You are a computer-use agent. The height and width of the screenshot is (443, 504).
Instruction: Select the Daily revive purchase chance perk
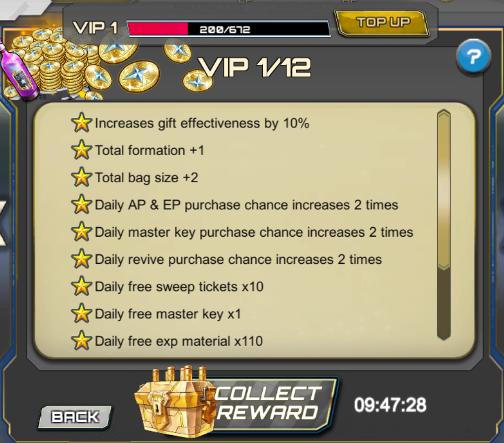pyautogui.click(x=226, y=259)
